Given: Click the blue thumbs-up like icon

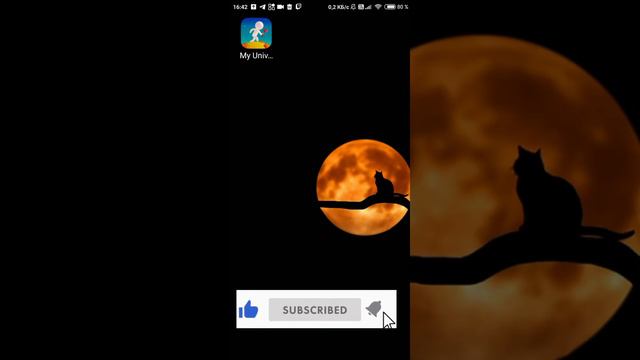Looking at the screenshot, I should point(248,309).
